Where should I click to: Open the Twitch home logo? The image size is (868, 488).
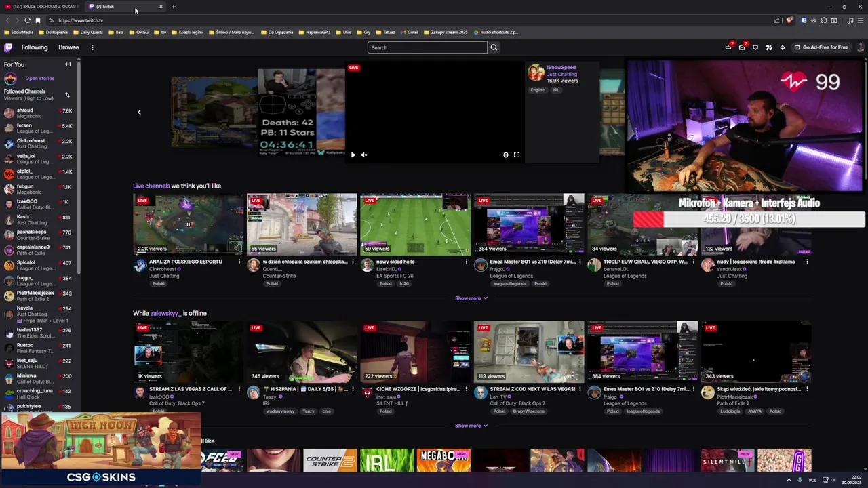click(x=8, y=47)
